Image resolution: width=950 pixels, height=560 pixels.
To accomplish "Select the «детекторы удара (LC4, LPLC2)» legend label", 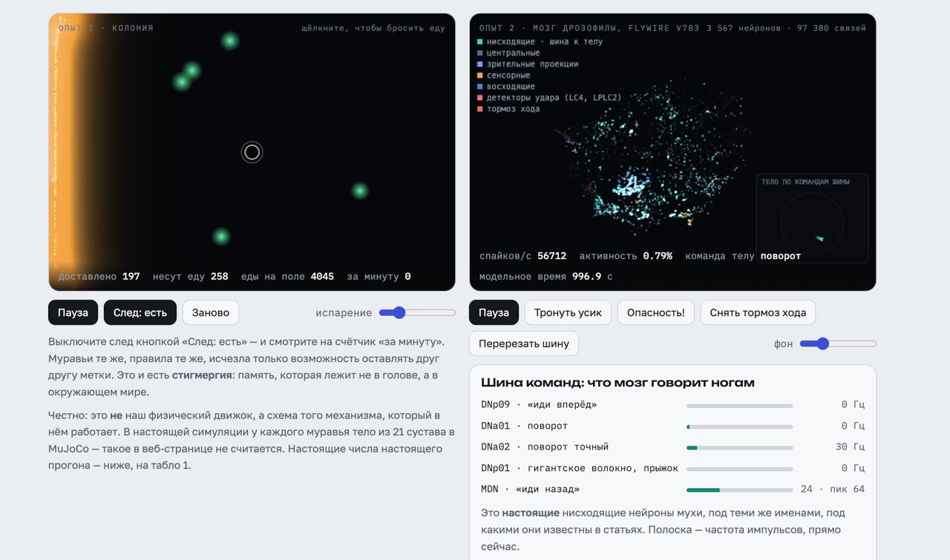I will pyautogui.click(x=554, y=97).
